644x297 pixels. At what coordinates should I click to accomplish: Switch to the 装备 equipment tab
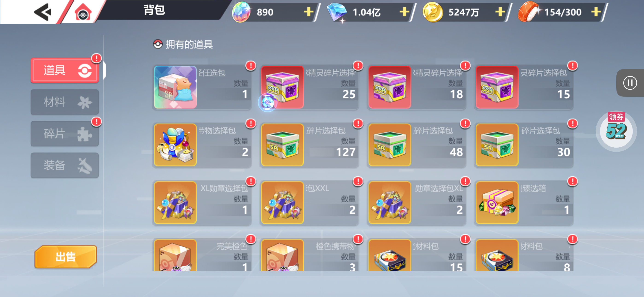tap(65, 165)
